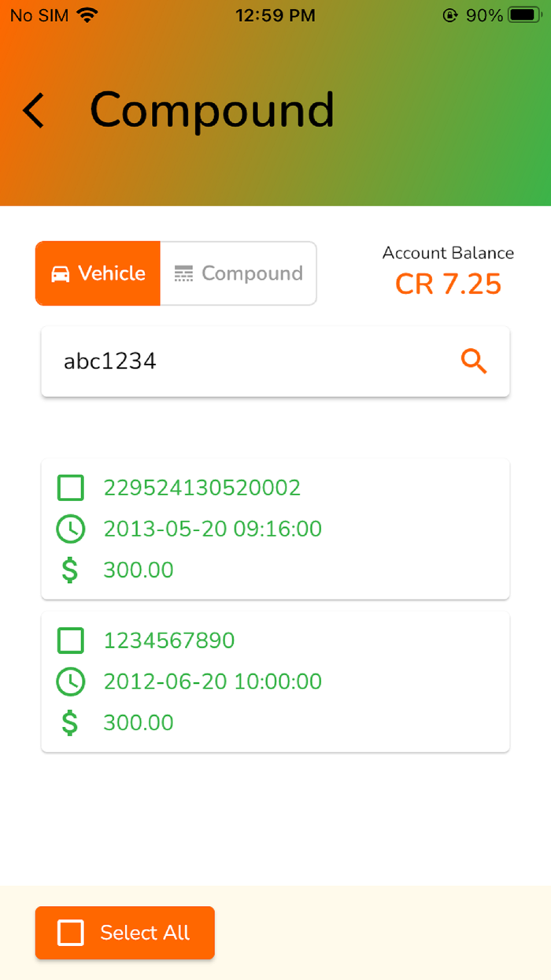Screen dimensions: 551x980
Task: Tap the clock icon beside 2012-06-20 10:00:00
Action: [x=70, y=681]
